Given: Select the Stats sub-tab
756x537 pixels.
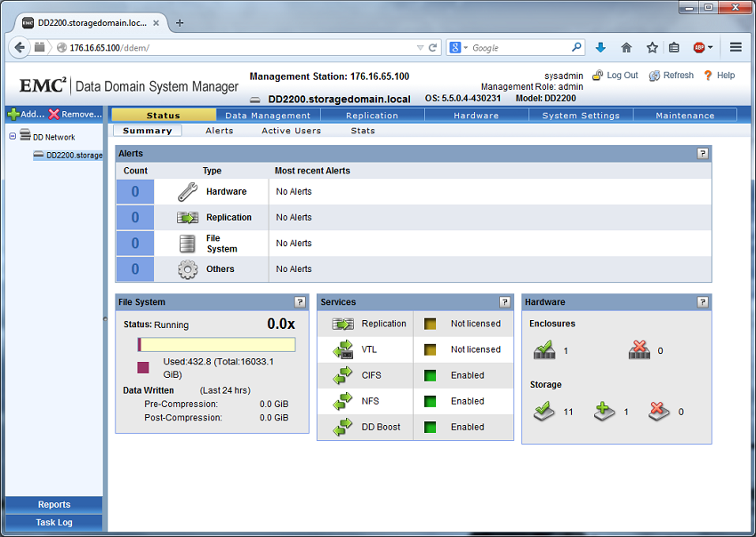Looking at the screenshot, I should pos(363,131).
